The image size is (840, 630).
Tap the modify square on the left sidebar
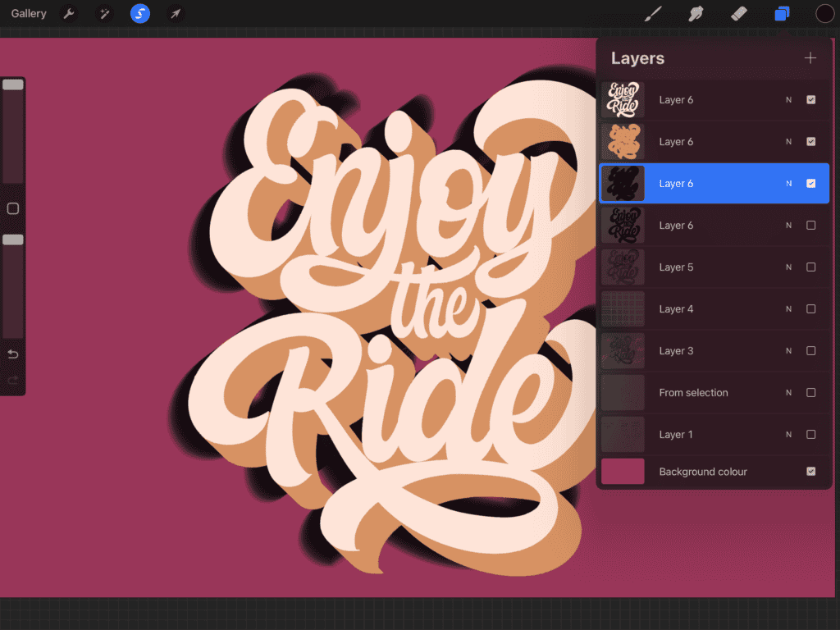click(12, 209)
